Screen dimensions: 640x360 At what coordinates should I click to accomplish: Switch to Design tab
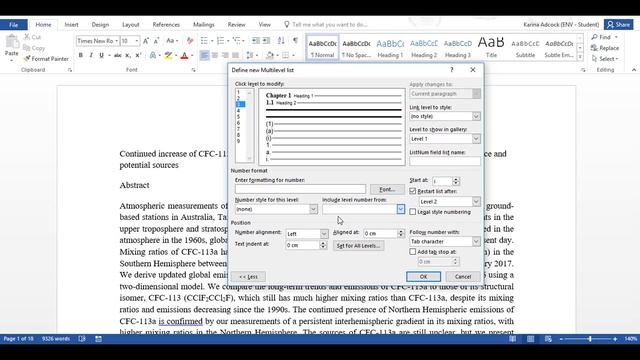[100, 24]
